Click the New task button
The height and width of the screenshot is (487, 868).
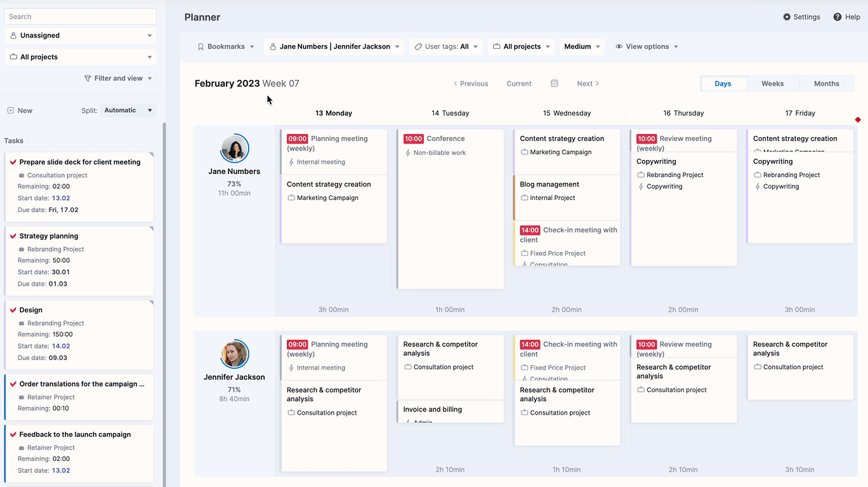(20, 110)
